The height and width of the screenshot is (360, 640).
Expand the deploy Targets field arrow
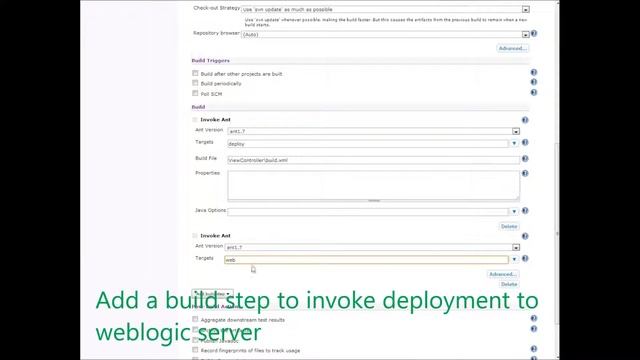click(514, 143)
